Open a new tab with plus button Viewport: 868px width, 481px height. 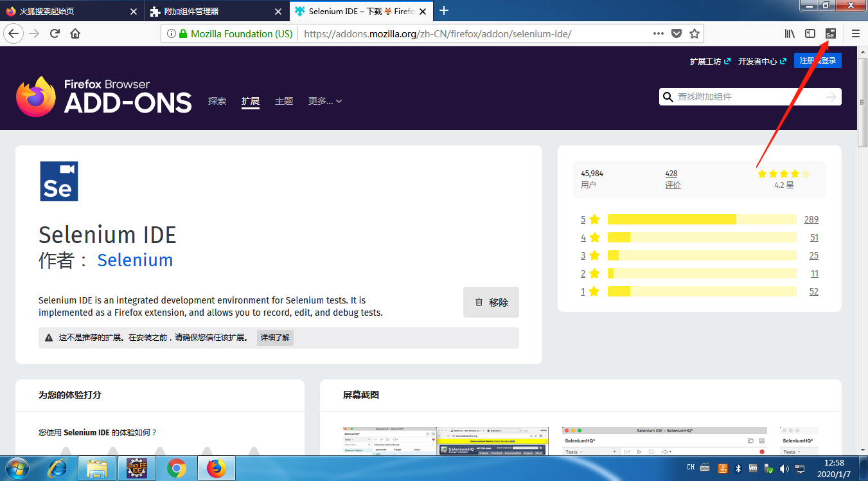click(443, 10)
